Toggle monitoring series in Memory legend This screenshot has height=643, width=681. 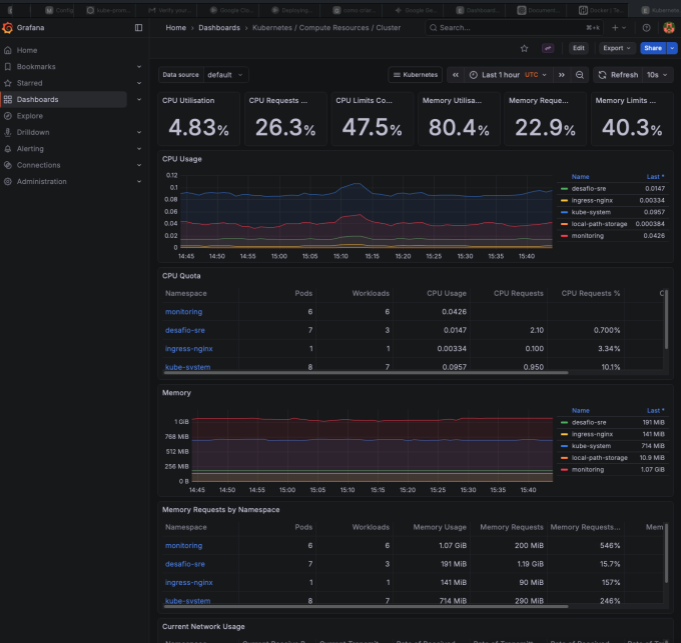587,469
